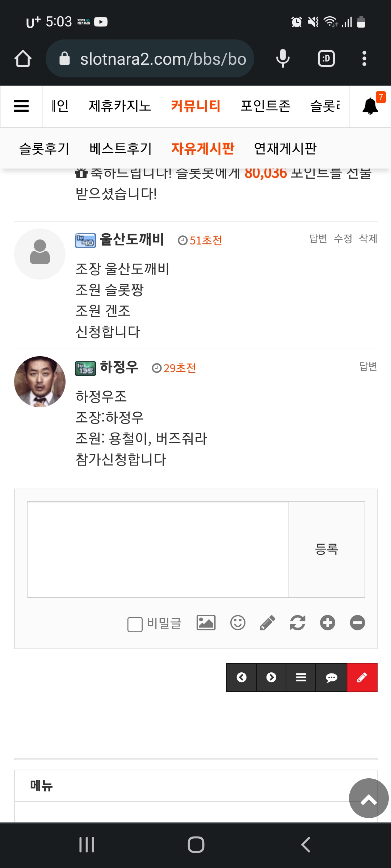Tap the browser home icon
The height and width of the screenshot is (868, 391).
pos(23,59)
